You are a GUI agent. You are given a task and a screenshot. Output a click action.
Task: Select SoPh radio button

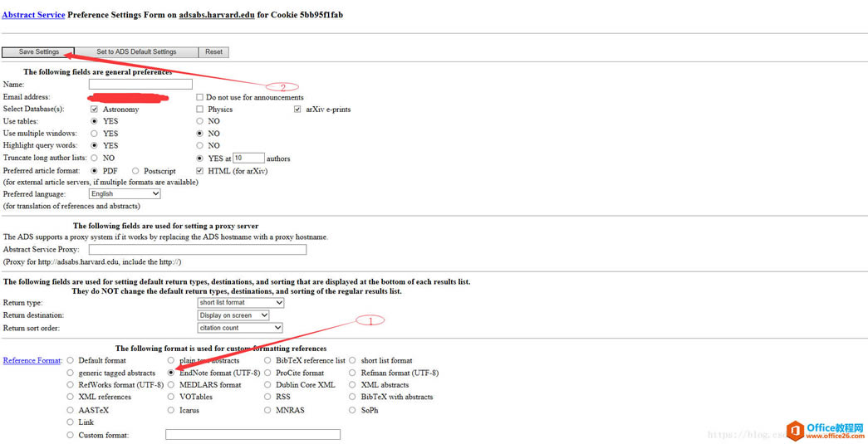[x=353, y=410]
